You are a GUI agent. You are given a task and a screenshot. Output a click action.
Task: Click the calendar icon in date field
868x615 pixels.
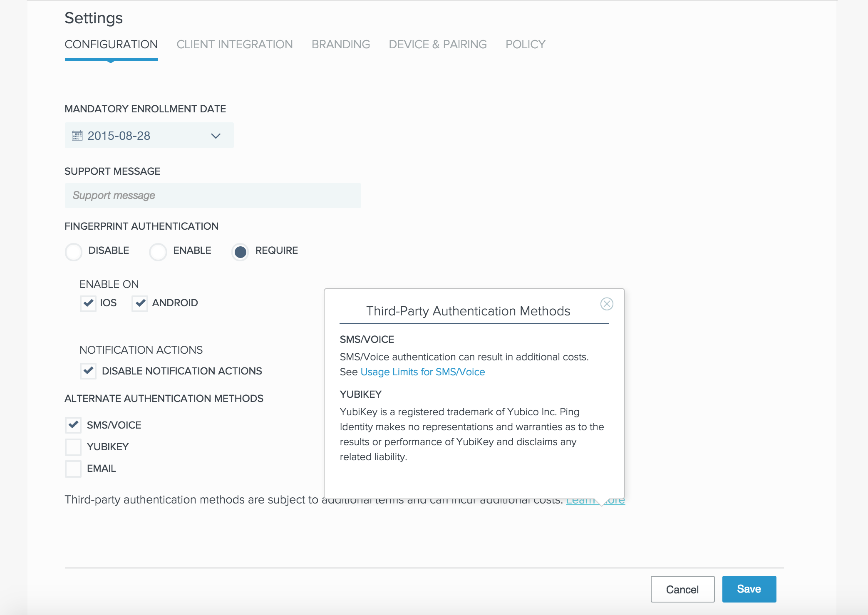77,136
